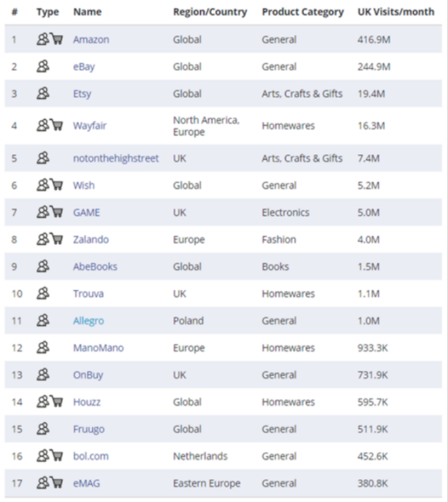The height and width of the screenshot is (502, 448).
Task: Click the type icon next to Wayfair
Action: coord(50,125)
